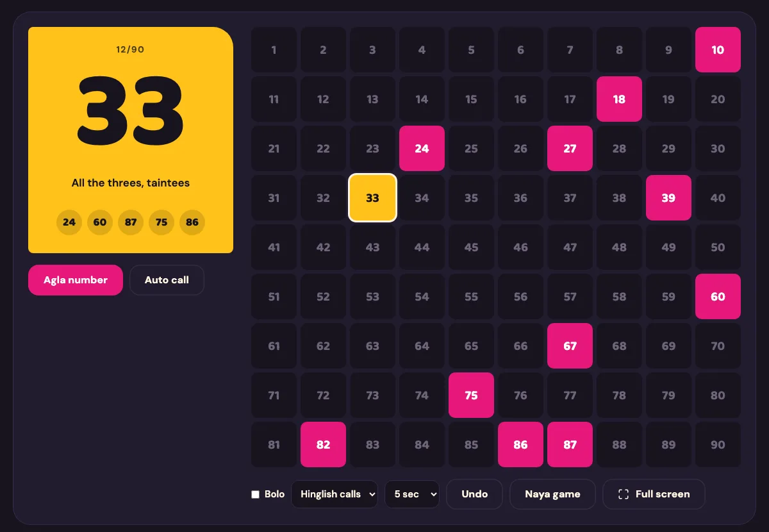Click board tile number 66
The image size is (769, 532).
[520, 346]
